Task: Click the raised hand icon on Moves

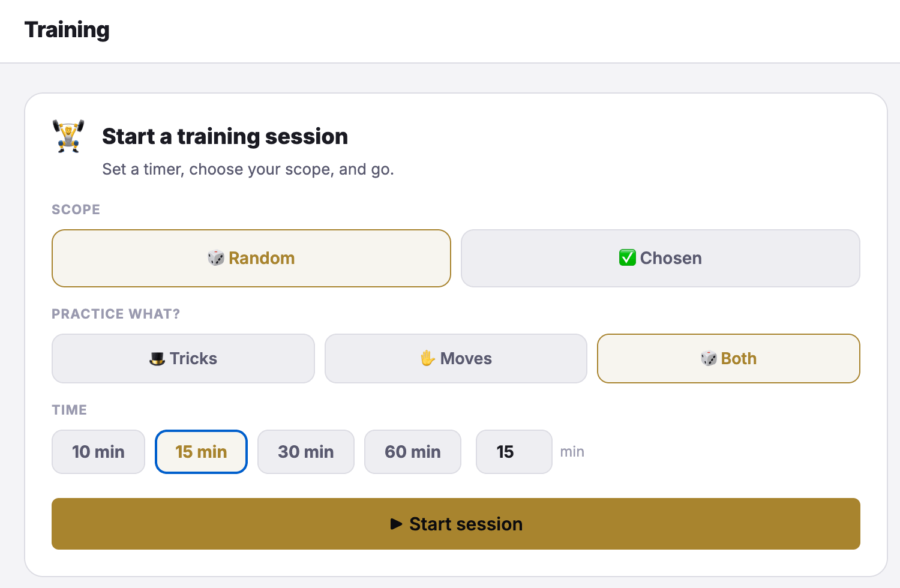Action: pos(428,359)
